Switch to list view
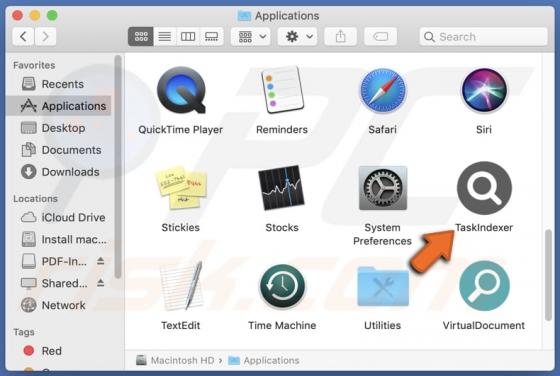This screenshot has height=376, width=560. [x=165, y=36]
